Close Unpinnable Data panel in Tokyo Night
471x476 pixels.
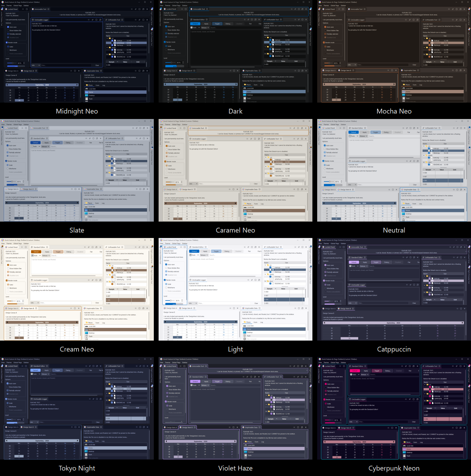(147, 427)
